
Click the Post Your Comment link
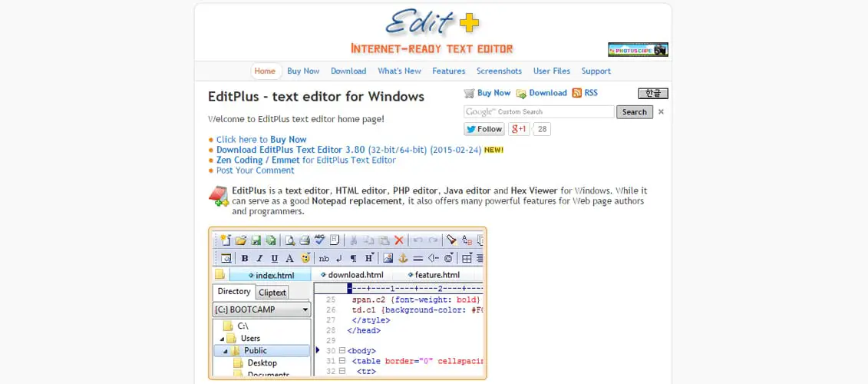tap(256, 170)
